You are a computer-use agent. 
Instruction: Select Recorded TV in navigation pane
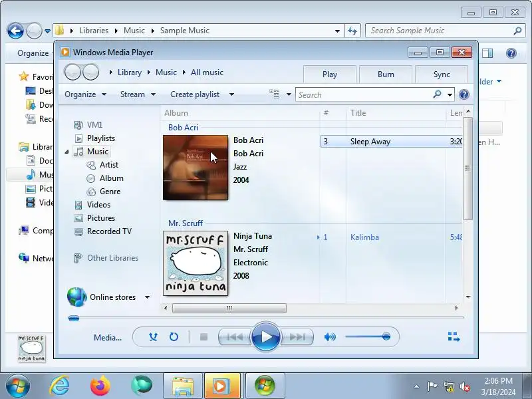pyautogui.click(x=103, y=231)
